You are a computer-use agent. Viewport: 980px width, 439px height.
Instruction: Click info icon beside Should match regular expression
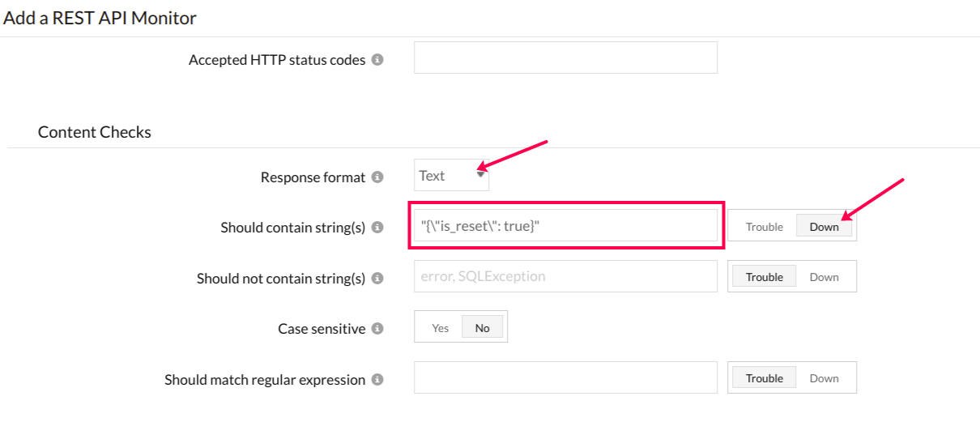pos(377,379)
